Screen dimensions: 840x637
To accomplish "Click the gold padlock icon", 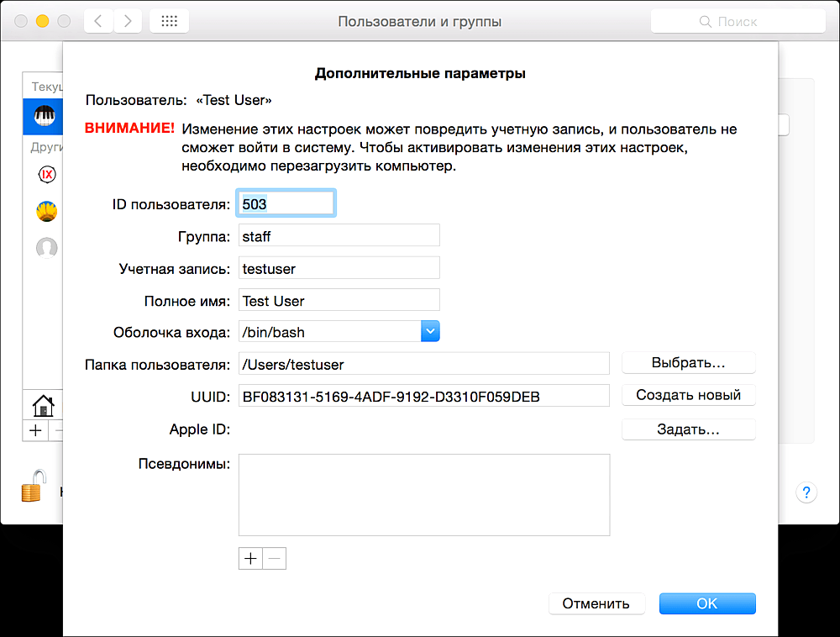I will pyautogui.click(x=32, y=487).
